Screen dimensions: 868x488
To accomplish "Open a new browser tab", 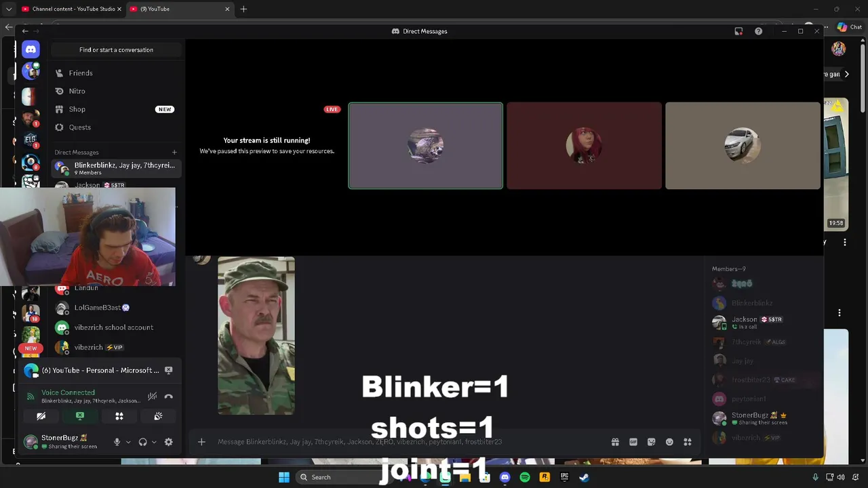I will click(x=243, y=9).
